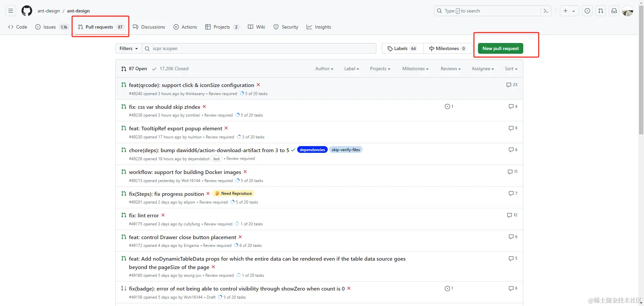Click the ant-design repository name breadcrumb
This screenshot has height=306, width=644.
tap(78, 11)
